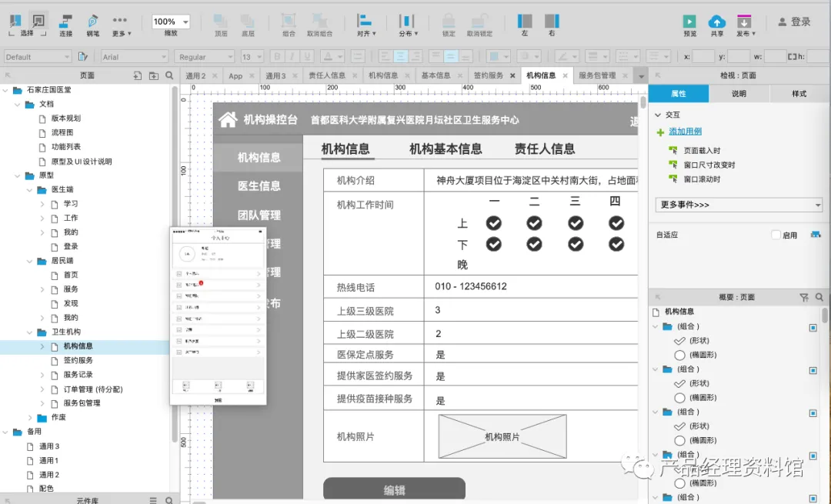Open the style manager icon beside Default
The image size is (831, 504).
click(82, 56)
